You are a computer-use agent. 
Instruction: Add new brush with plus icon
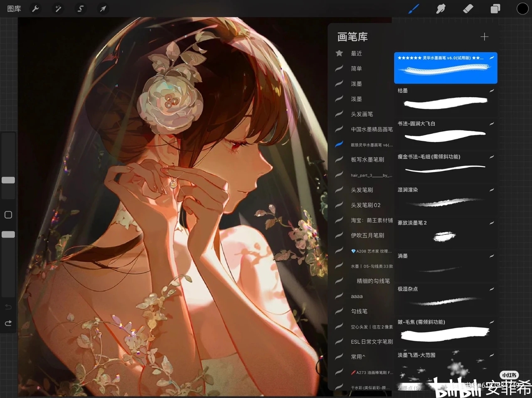[x=484, y=37]
